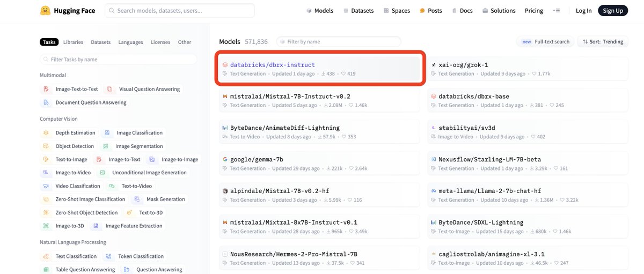Open meta-llama/Llama-2-7b-chat-hf model

coord(528,195)
